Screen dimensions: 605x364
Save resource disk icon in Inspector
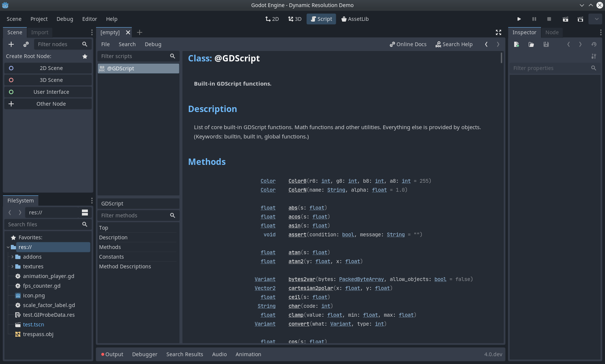pos(546,44)
